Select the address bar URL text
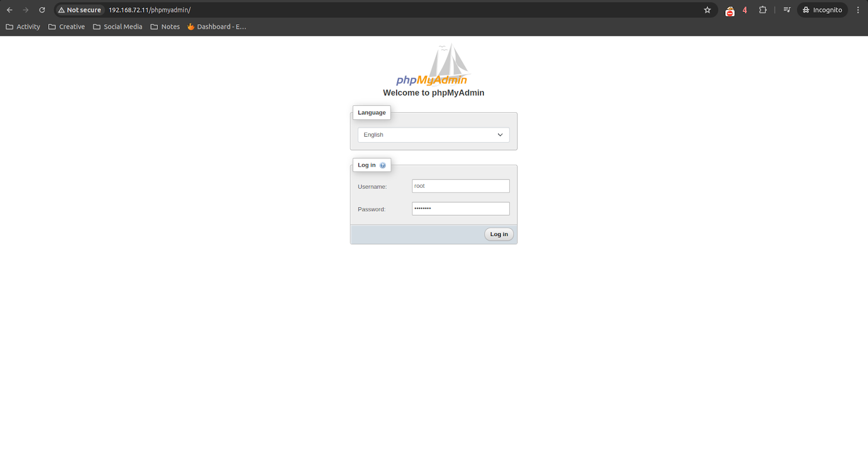 pos(149,10)
